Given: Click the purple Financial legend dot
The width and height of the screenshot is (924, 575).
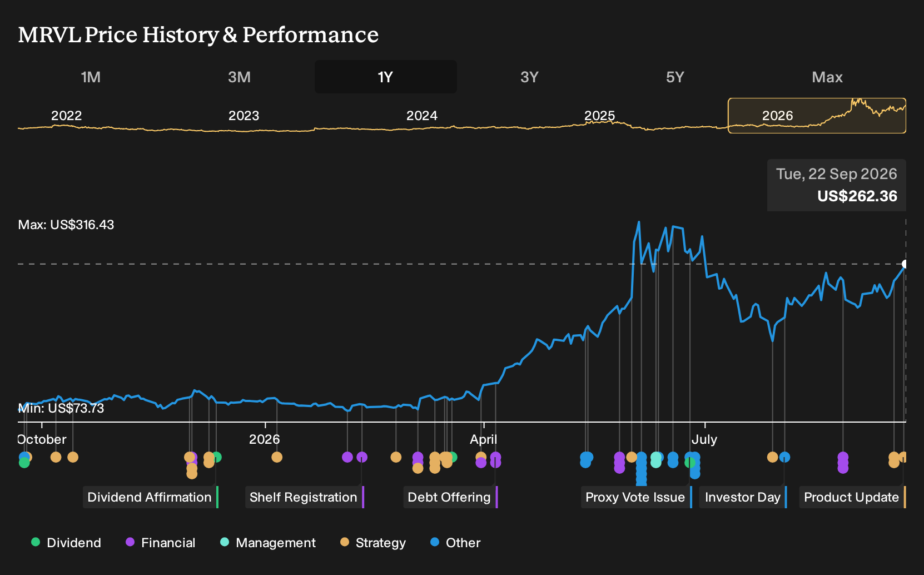Looking at the screenshot, I should pyautogui.click(x=130, y=542).
